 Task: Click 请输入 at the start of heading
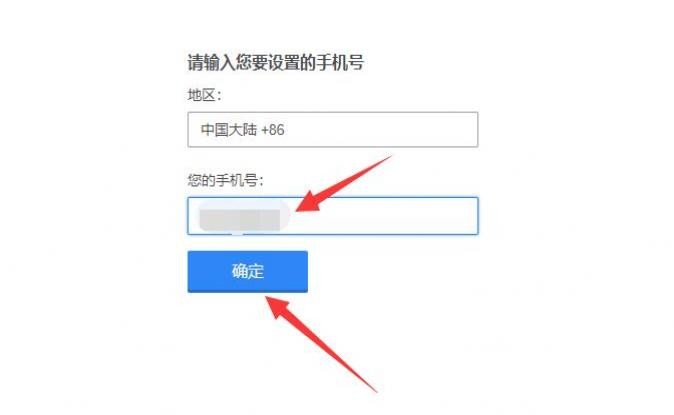(211, 63)
